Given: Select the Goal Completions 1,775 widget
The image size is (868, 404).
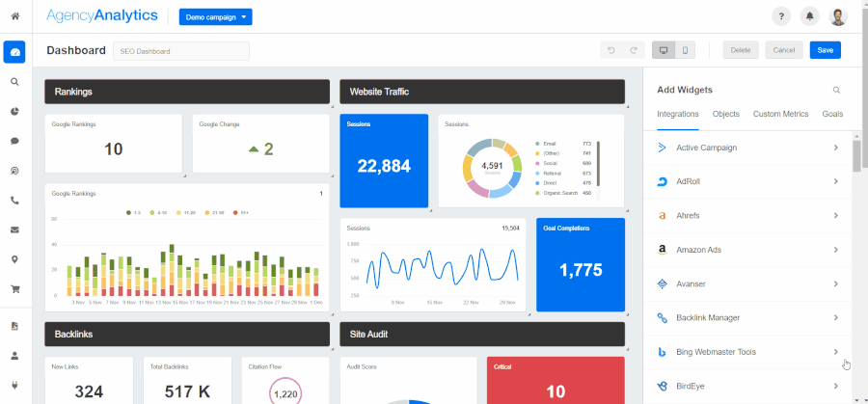Looking at the screenshot, I should [x=581, y=264].
